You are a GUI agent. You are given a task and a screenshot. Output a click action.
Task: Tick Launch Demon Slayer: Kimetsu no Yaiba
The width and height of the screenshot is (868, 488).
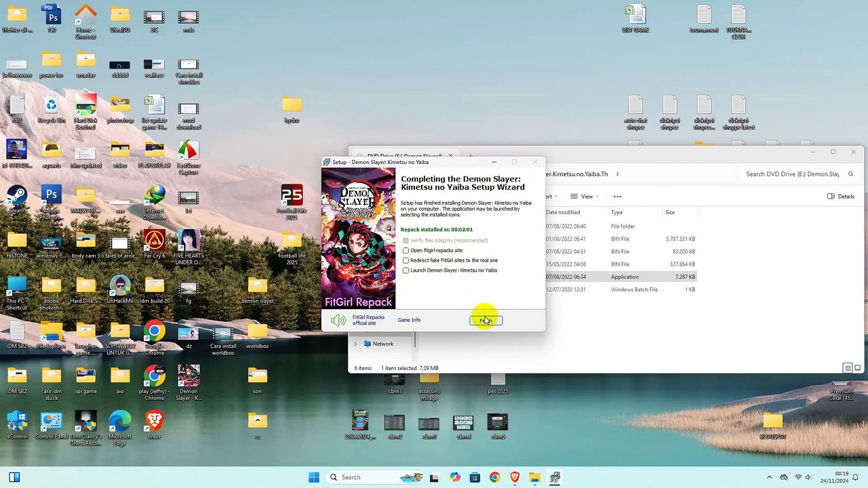click(406, 270)
